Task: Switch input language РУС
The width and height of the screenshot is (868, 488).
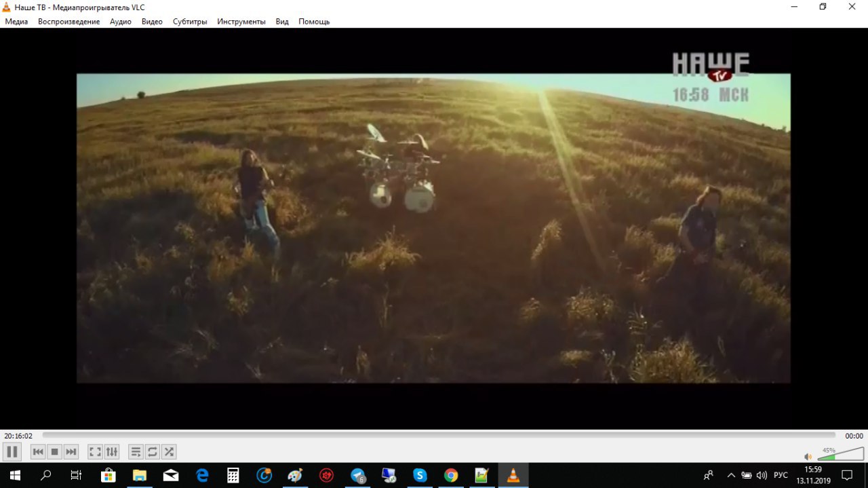Action: tap(781, 475)
